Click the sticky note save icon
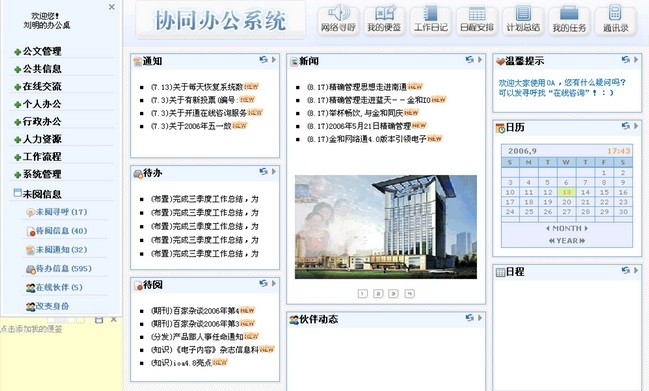Screen dimensions: 649x391 [99, 320]
